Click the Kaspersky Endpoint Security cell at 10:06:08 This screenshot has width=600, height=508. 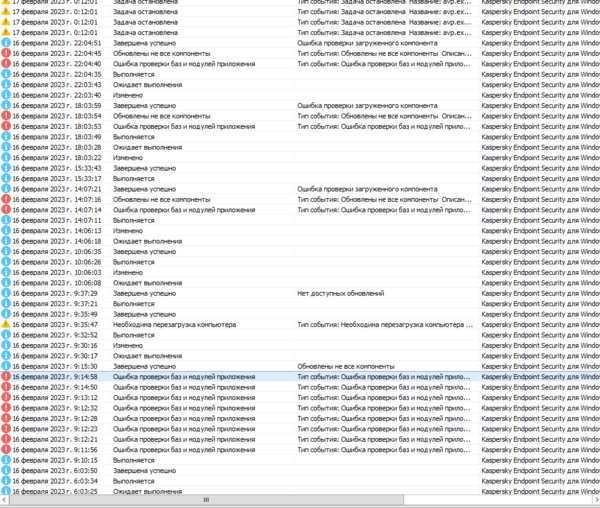pyautogui.click(x=540, y=283)
